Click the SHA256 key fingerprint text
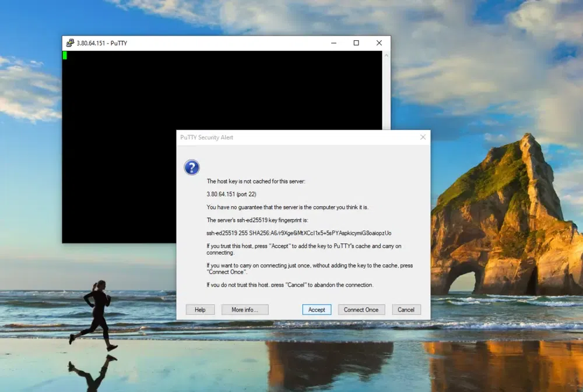Screen dimensions: 583x392 (299, 233)
